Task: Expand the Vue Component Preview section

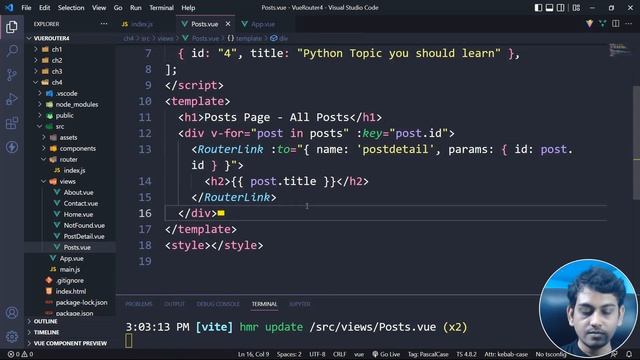Action: (x=70, y=343)
